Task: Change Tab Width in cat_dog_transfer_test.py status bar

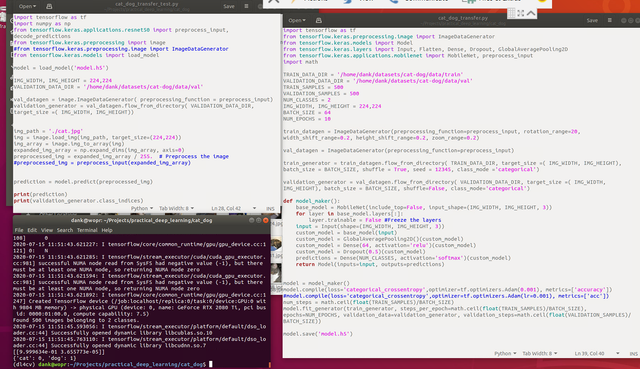Action: (176, 208)
